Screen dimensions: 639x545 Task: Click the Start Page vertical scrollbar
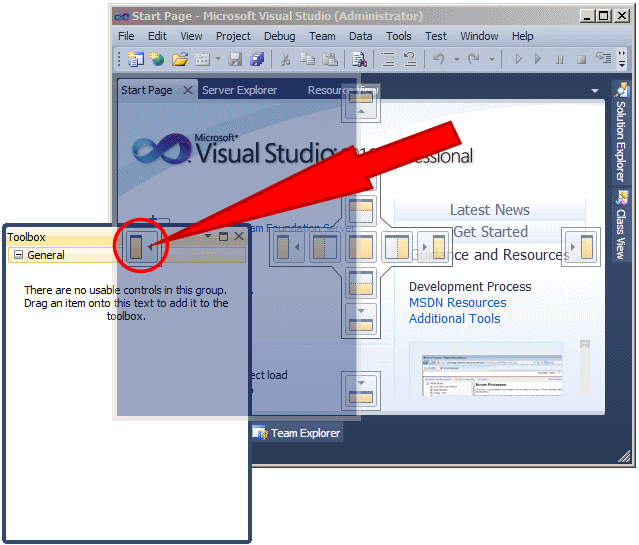click(584, 367)
